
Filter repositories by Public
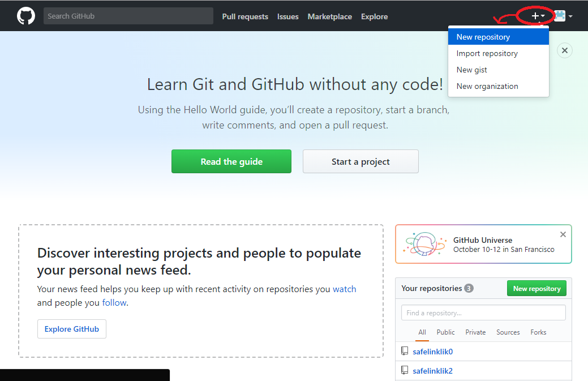[445, 332]
